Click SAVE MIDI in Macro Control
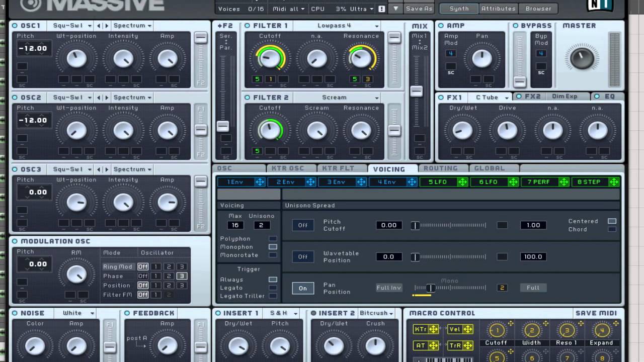Image resolution: width=644 pixels, height=362 pixels. (x=596, y=313)
